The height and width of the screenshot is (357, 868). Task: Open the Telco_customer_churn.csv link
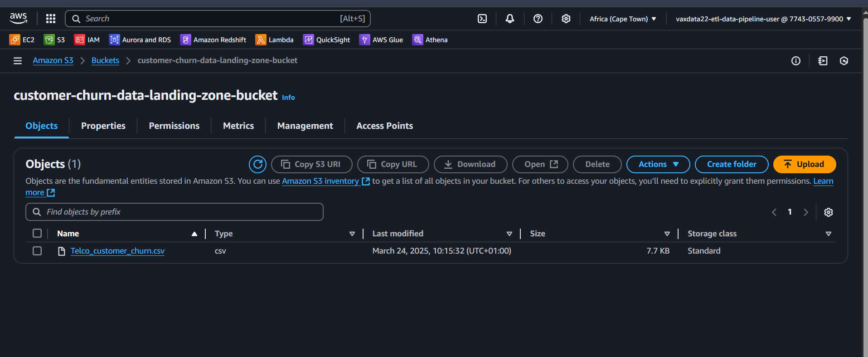click(x=117, y=251)
